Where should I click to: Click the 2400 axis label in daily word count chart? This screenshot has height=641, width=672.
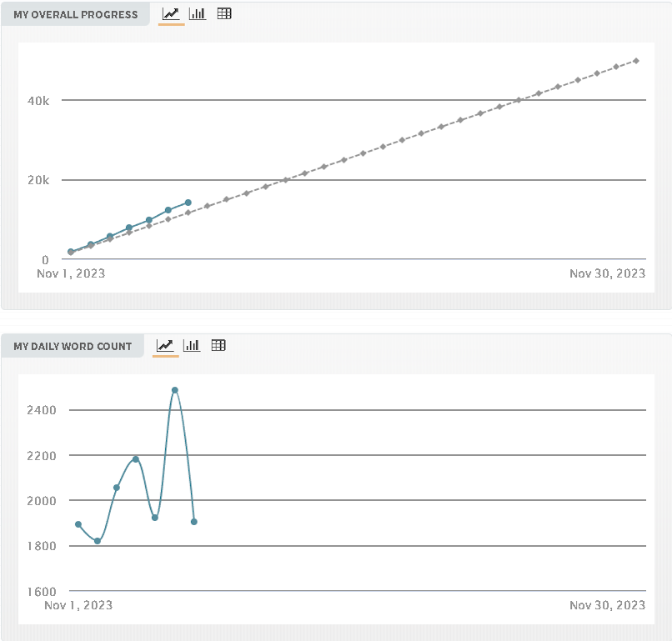pyautogui.click(x=41, y=410)
